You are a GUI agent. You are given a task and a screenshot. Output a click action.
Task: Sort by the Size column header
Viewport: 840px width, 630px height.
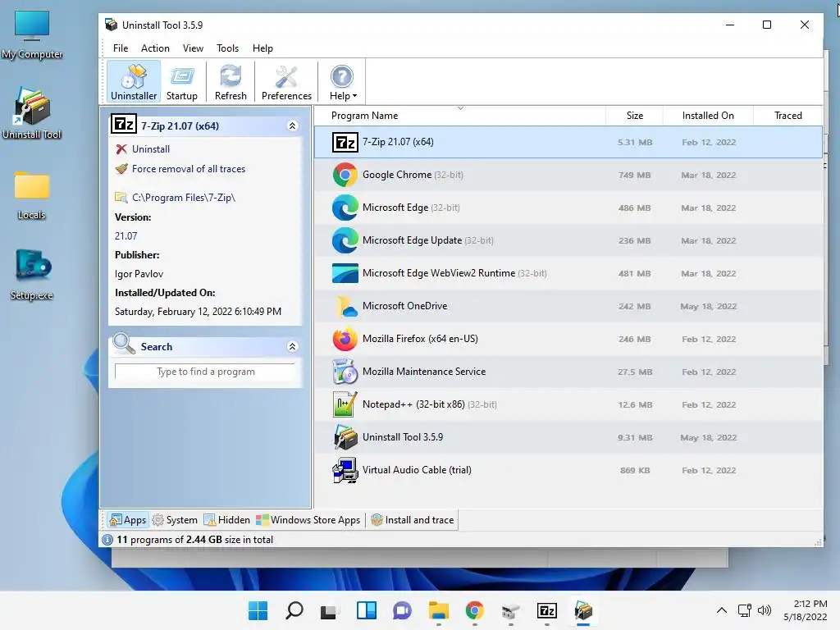coord(634,115)
